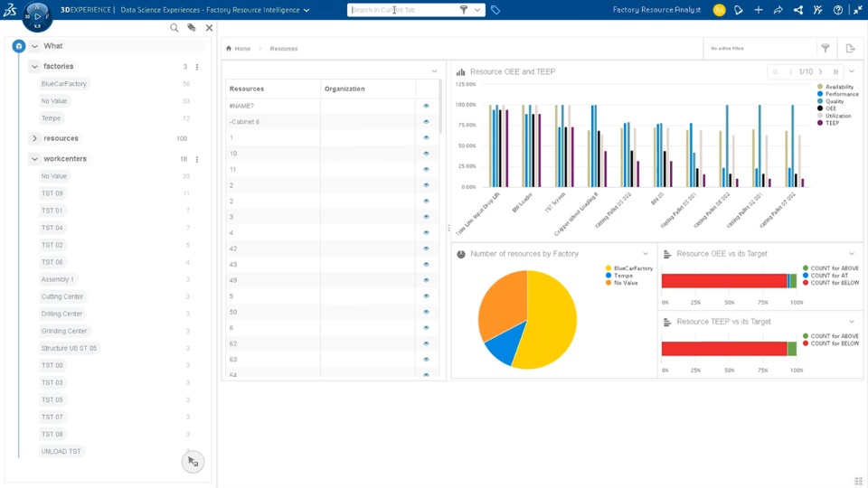Open the factories three-dot options menu
The image size is (868, 488).
click(x=197, y=67)
